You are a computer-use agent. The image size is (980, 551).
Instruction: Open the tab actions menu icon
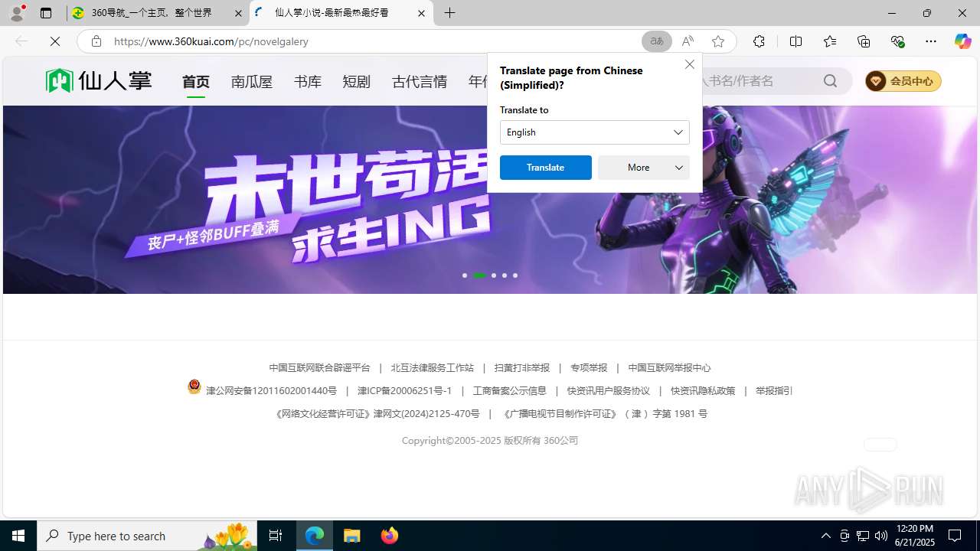tap(46, 13)
